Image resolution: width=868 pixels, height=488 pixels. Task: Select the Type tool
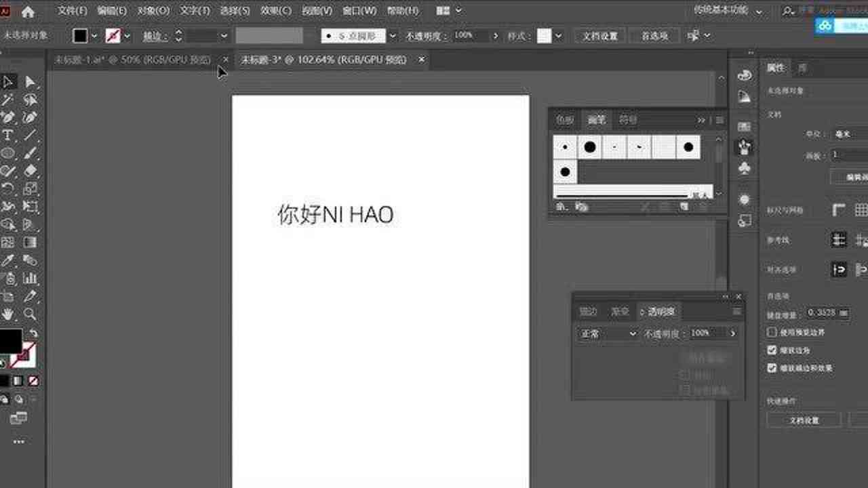click(x=8, y=135)
